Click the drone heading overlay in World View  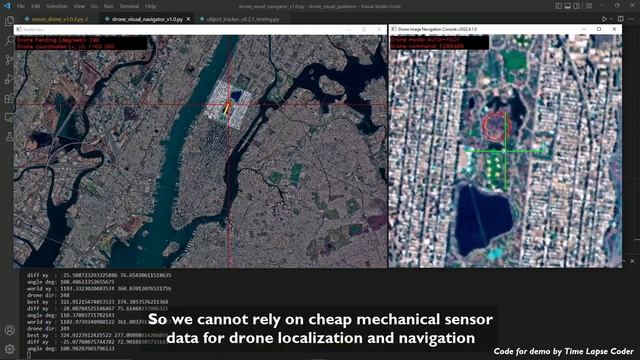[x=58, y=40]
